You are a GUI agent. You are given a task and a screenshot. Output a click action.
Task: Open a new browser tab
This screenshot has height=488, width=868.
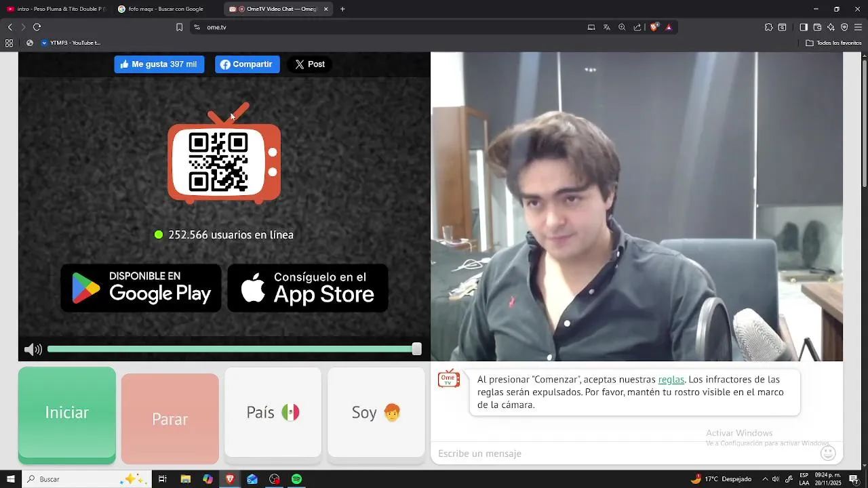(x=342, y=9)
